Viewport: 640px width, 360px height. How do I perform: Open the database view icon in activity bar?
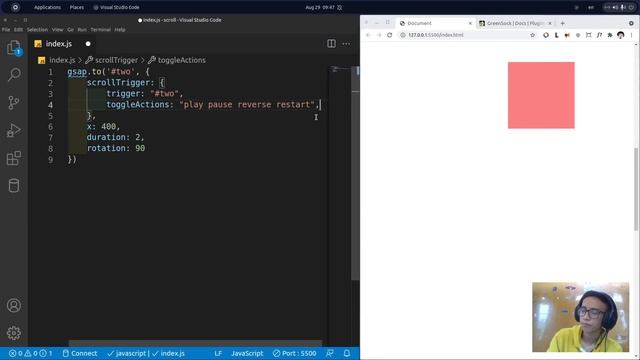tap(14, 186)
